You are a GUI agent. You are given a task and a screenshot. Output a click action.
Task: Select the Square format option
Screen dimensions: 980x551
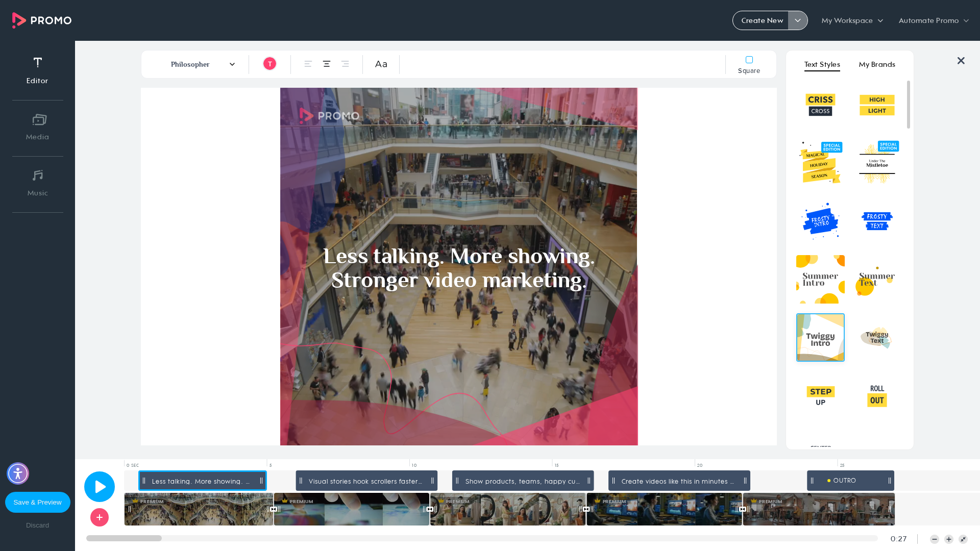(749, 65)
